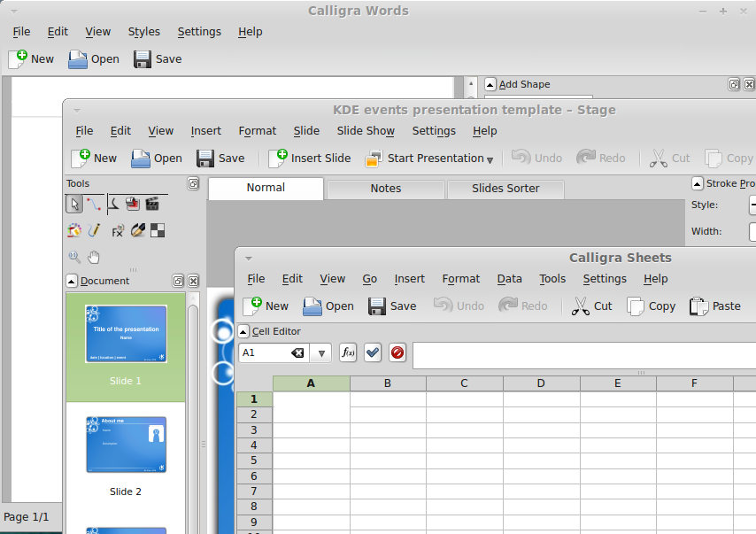This screenshot has width=756, height=534.
Task: Apply cell edit with blue checkmark
Action: 373,352
